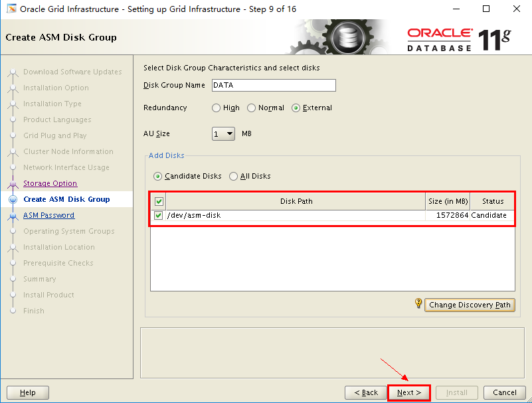Click the /dev/asm-disk path cell
532x403 pixels.
tap(296, 215)
